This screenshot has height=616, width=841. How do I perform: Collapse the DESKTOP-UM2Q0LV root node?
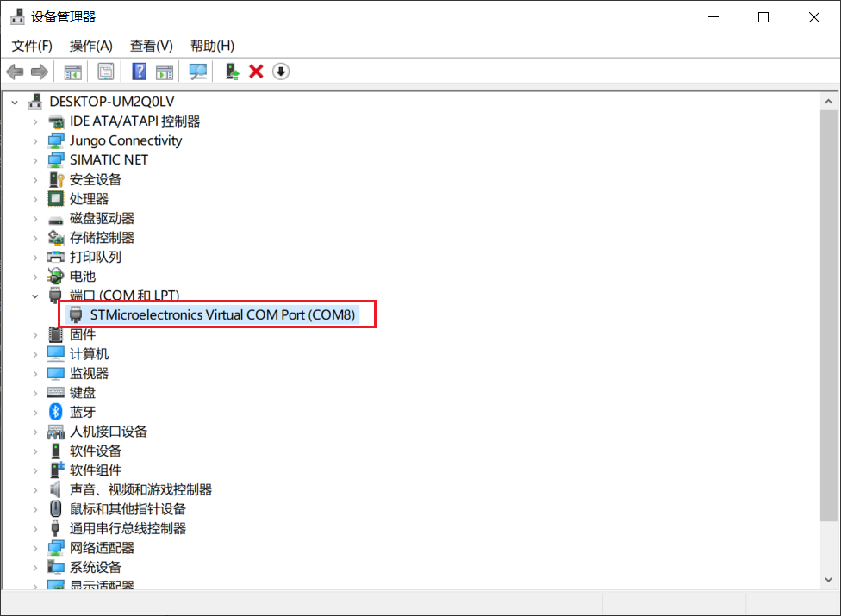15,102
